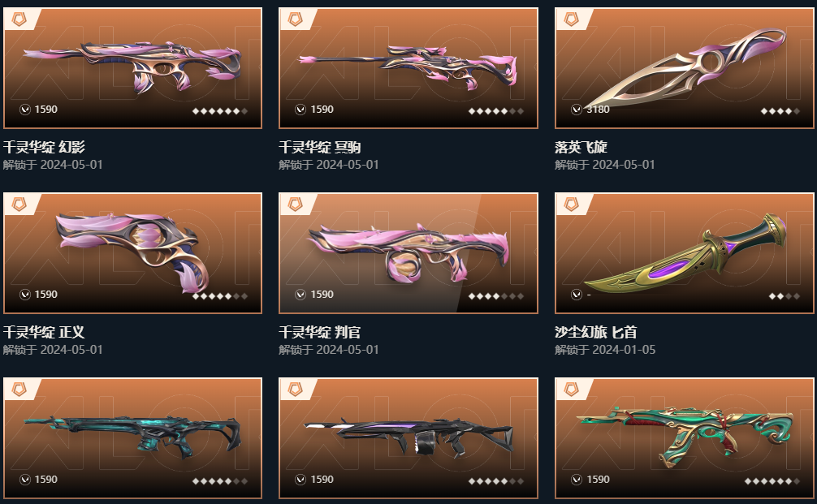817x504 pixels.
Task: Click the badge icon on 千灵华绽 冥驹 card
Action: point(296,19)
